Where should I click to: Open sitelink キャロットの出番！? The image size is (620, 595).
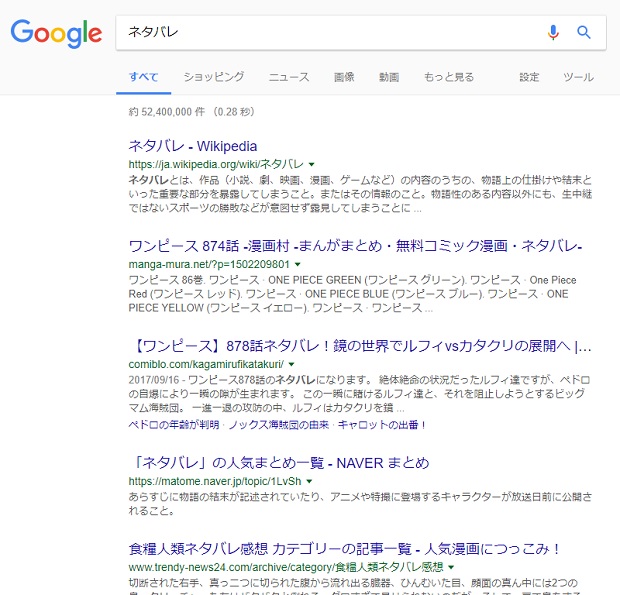point(382,425)
